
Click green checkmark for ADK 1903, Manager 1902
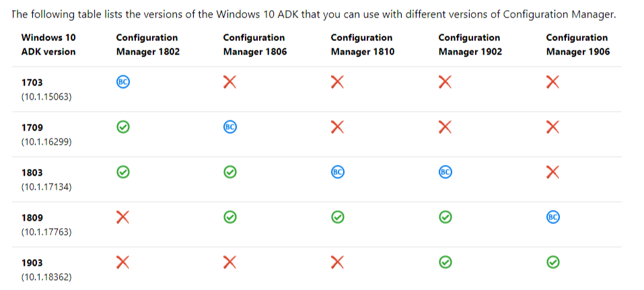click(445, 262)
